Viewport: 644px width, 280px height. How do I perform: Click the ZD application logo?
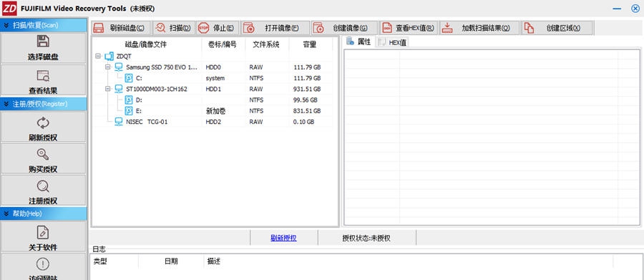coord(9,8)
